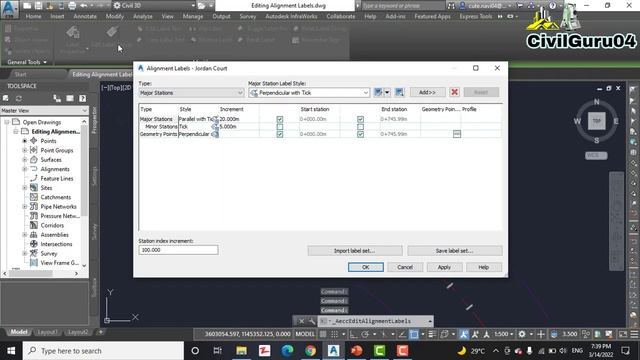Open the Master View dropdown in Toolspace

point(44,111)
